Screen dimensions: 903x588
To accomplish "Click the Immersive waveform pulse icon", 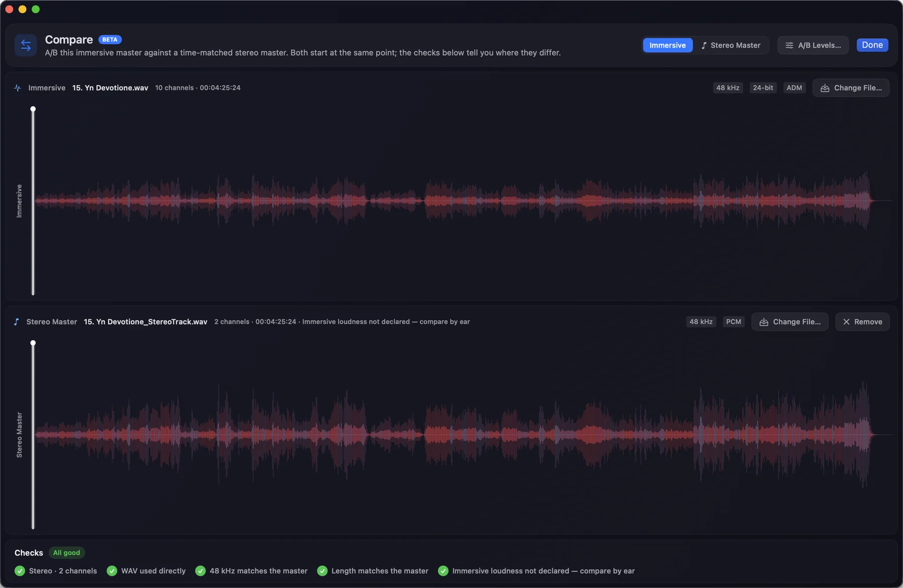I will point(18,88).
